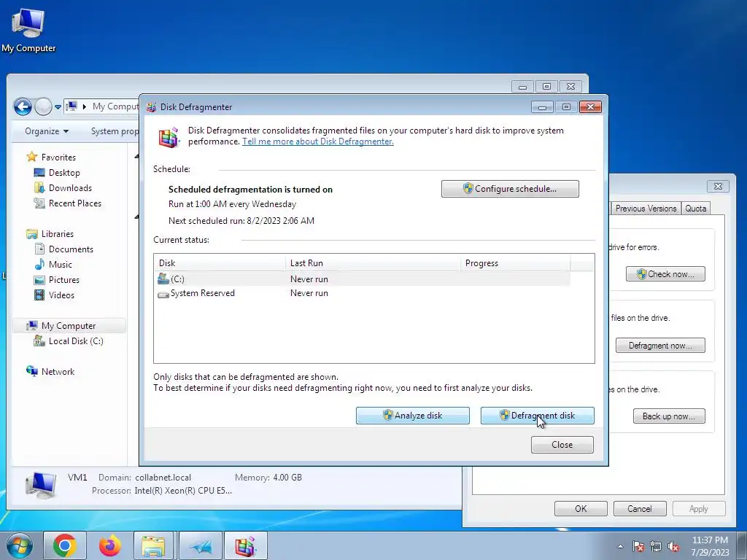This screenshot has height=560, width=747.
Task: Select My Computer in navigation pane
Action: [x=68, y=326]
